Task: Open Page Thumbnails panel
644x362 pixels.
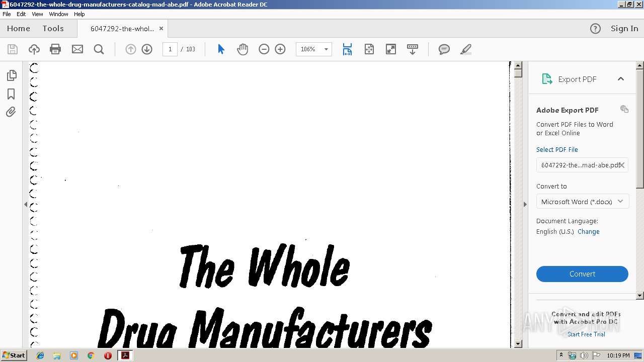Action: pyautogui.click(x=12, y=75)
